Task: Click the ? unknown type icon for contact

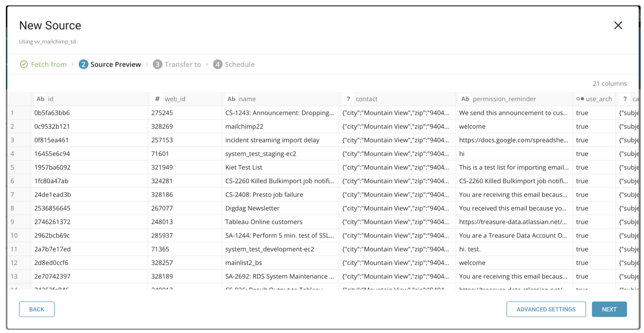Action: (x=348, y=99)
